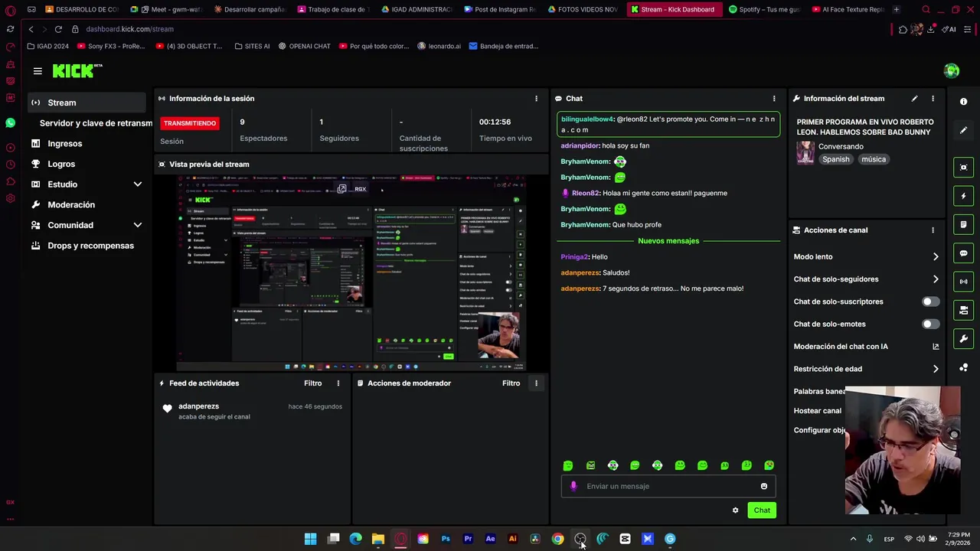Select Stream in the left sidebar
This screenshot has height=551, width=980.
pos(87,103)
